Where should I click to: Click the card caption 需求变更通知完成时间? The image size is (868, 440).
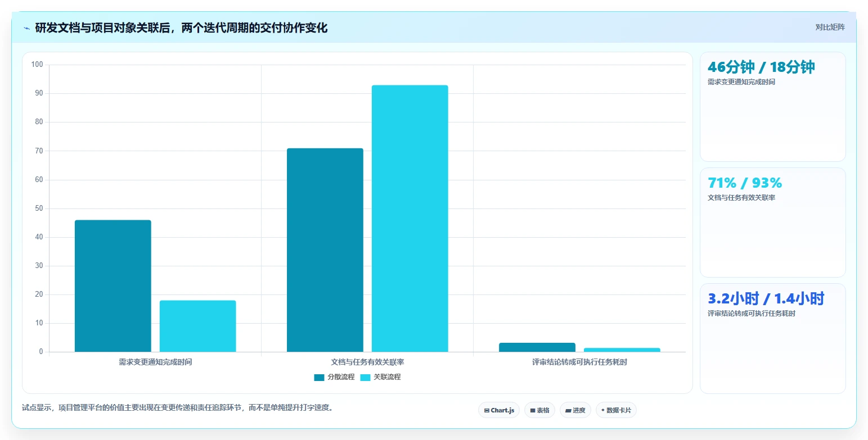pyautogui.click(x=741, y=82)
